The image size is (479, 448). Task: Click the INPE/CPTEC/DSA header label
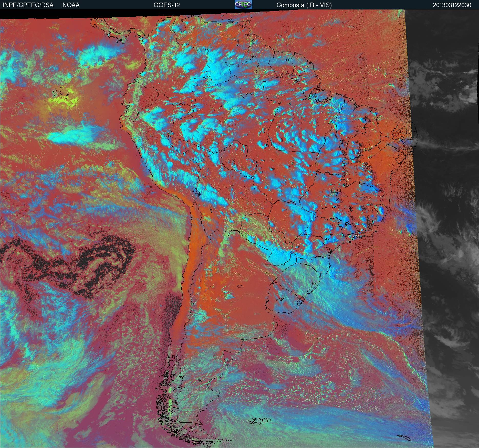(x=28, y=5)
